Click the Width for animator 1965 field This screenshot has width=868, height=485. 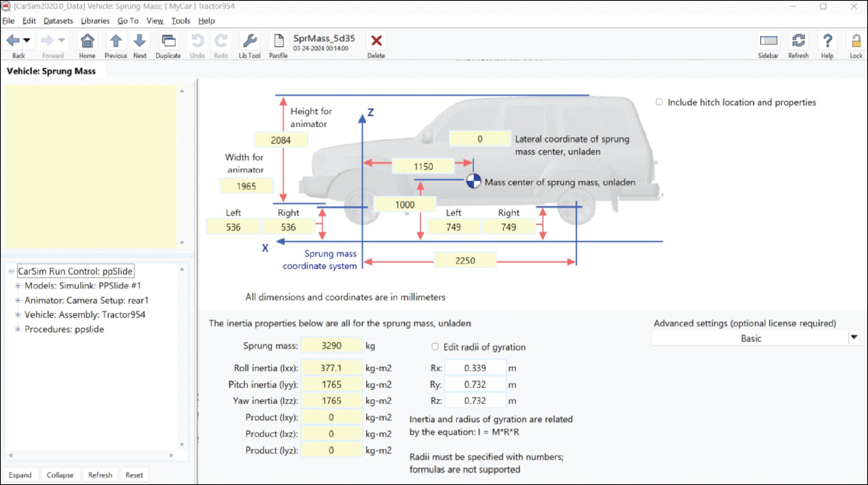pos(246,186)
